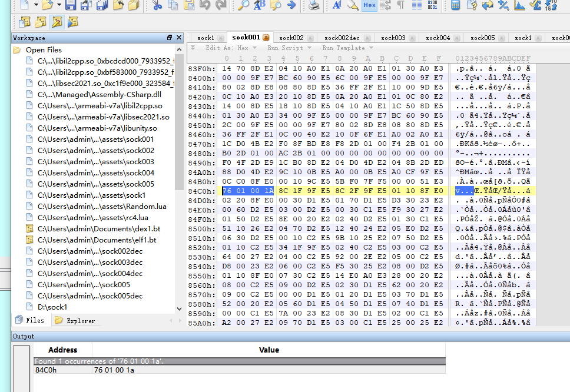Image resolution: width=570 pixels, height=392 pixels.
Task: Click the document question mark icon
Action: click(x=472, y=5)
